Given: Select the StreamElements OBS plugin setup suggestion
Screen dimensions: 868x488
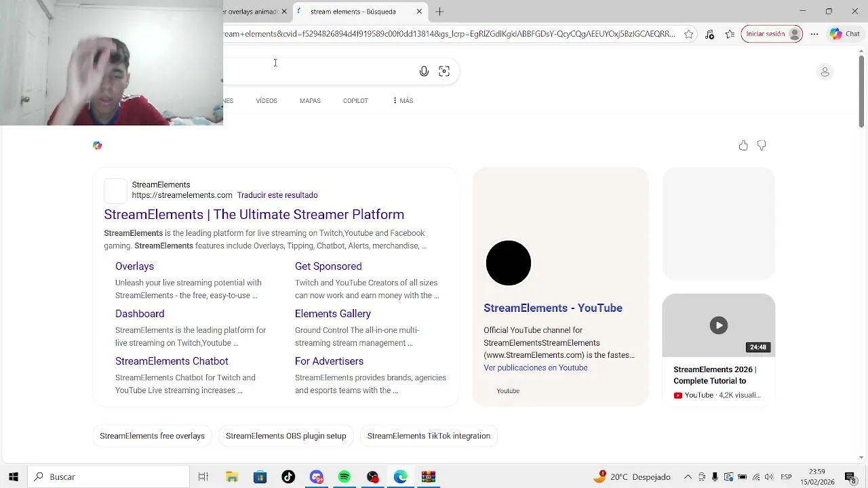Looking at the screenshot, I should 285,436.
